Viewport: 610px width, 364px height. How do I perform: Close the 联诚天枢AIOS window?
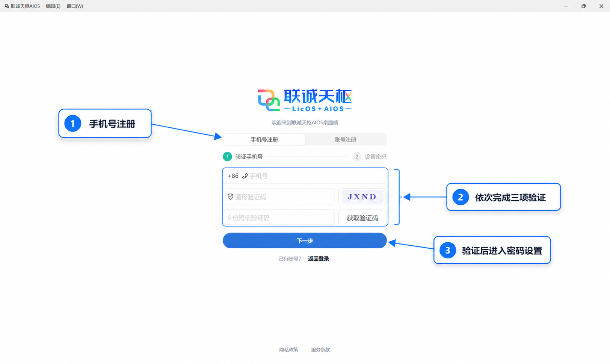click(601, 6)
